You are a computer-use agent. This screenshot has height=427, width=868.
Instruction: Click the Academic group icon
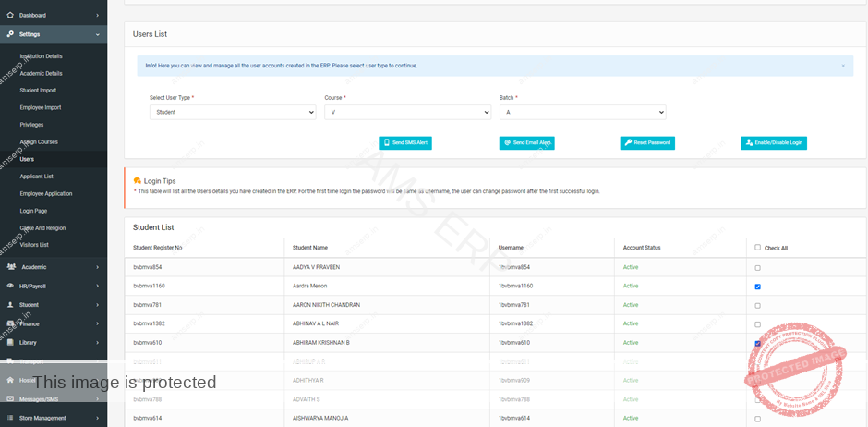point(11,267)
